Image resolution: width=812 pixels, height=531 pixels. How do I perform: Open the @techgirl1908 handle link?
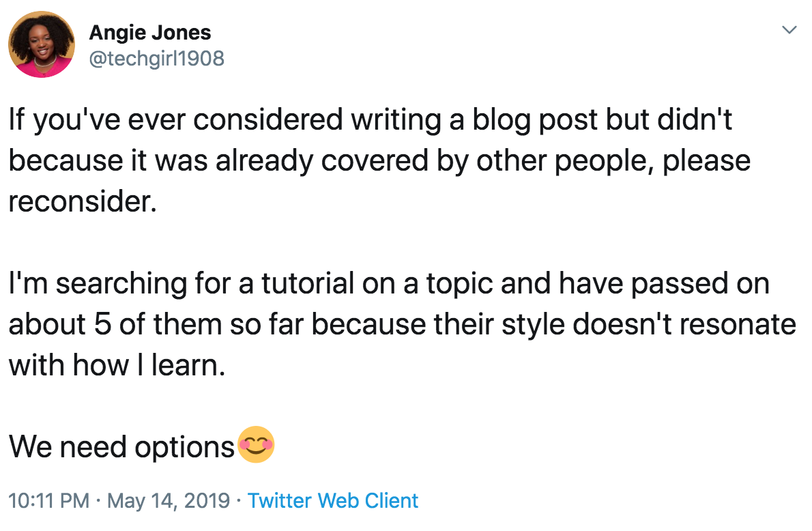(157, 59)
